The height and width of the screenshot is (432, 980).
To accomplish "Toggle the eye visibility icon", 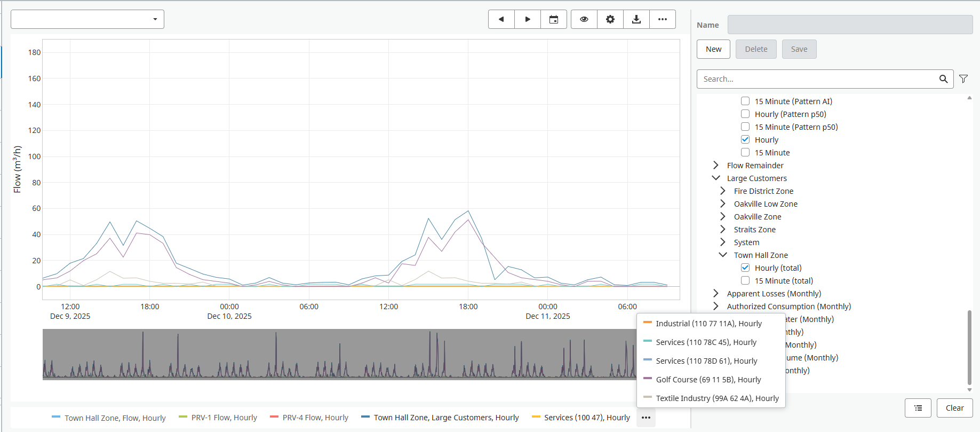I will point(584,19).
